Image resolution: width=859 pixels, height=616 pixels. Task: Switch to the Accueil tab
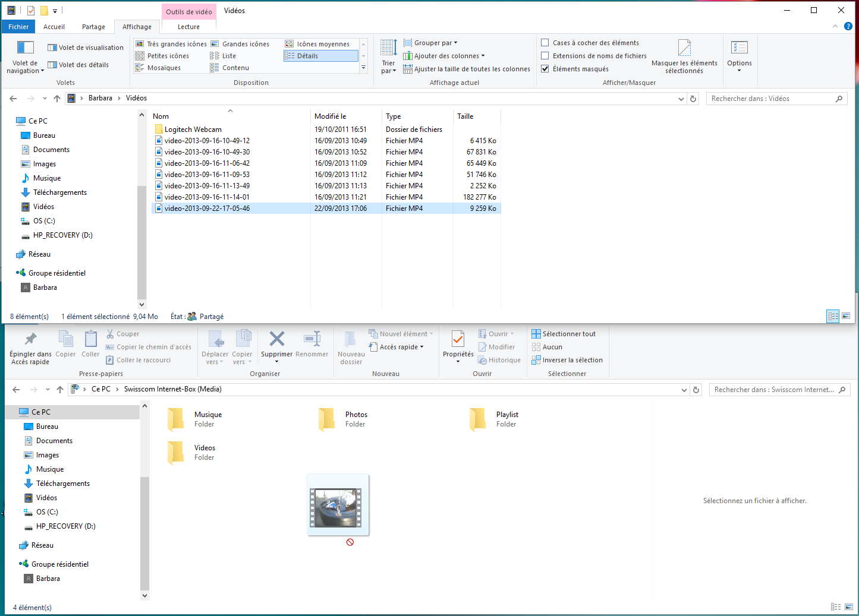(x=54, y=26)
